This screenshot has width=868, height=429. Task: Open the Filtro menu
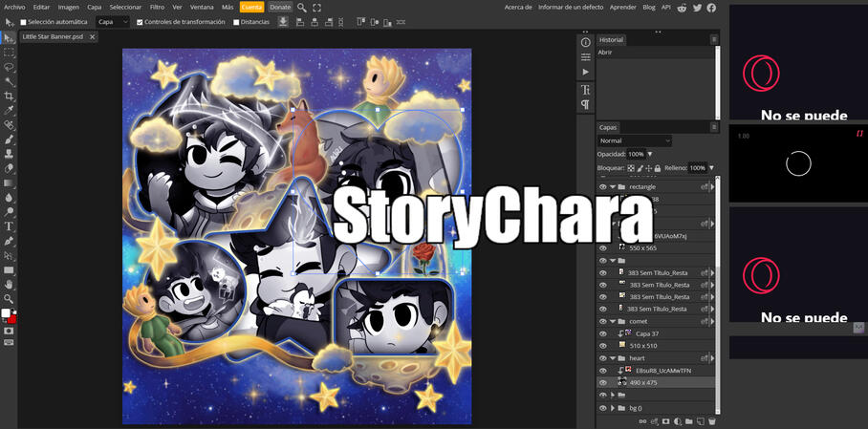[157, 7]
